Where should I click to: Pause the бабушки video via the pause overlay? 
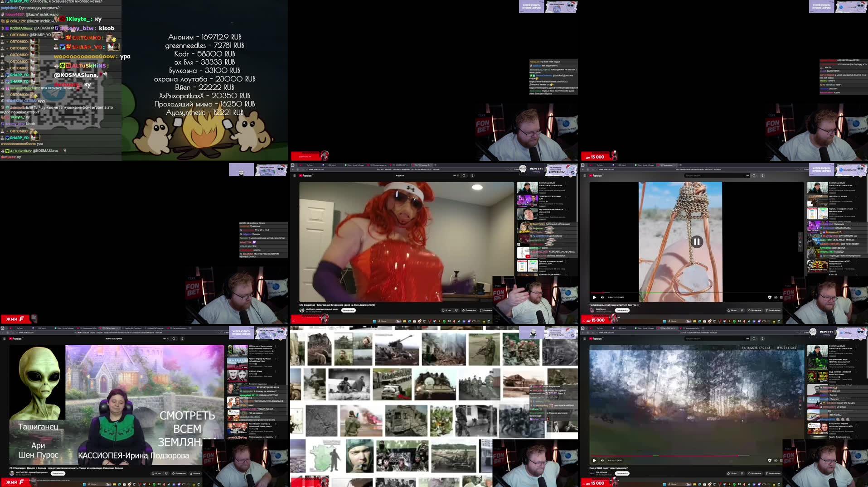[696, 241]
